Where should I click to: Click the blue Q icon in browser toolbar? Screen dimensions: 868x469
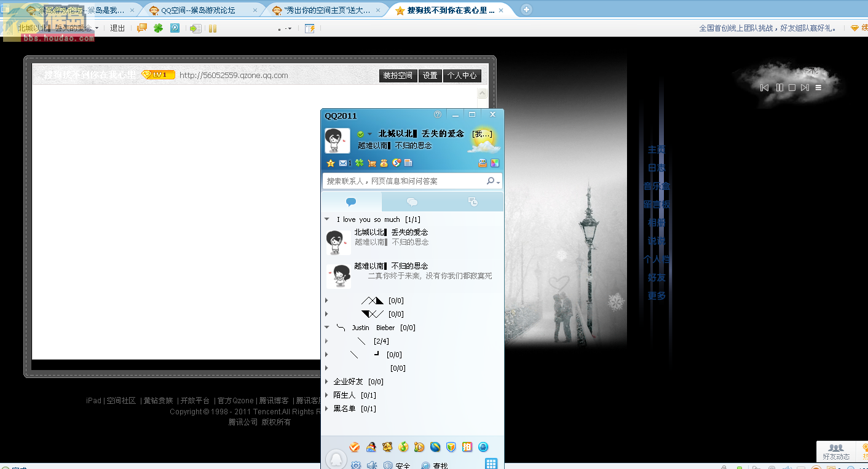[x=175, y=28]
